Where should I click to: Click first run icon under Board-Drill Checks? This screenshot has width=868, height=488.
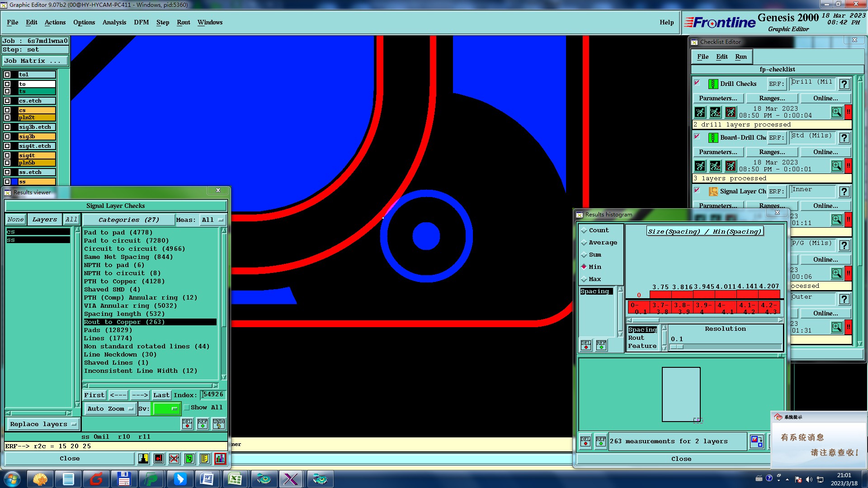coord(700,166)
